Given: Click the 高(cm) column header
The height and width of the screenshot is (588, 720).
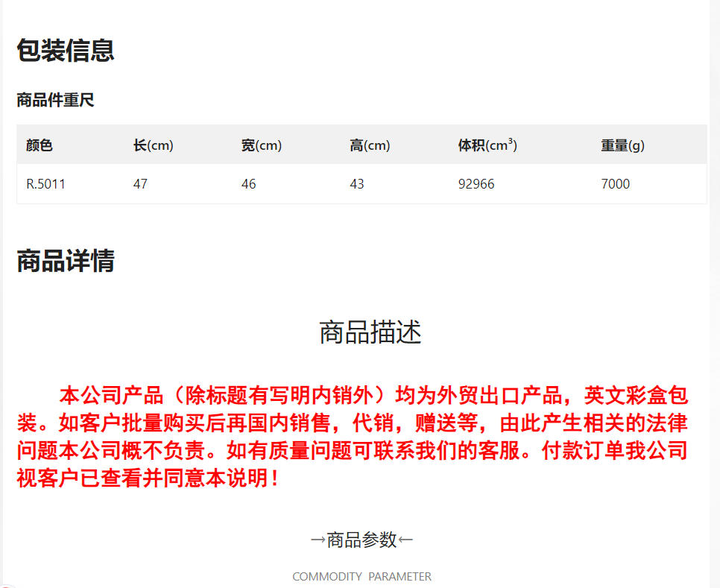Looking at the screenshot, I should point(370,145).
